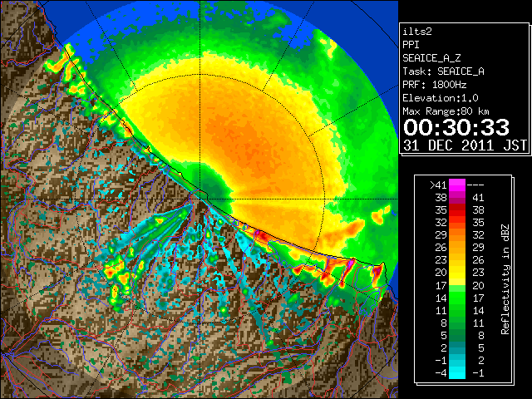
Task: Click the magenta >41 dBZ color swatch
Action: click(457, 185)
